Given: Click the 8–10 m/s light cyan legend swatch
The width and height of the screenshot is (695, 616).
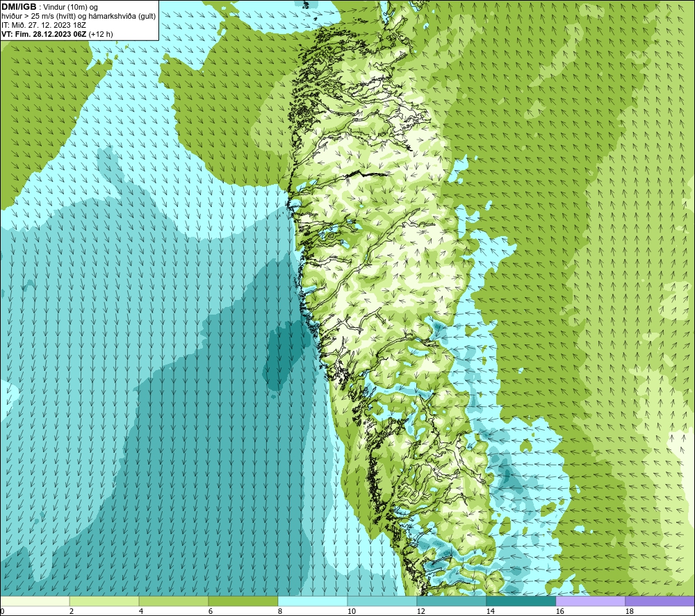Looking at the screenshot, I should 313,601.
